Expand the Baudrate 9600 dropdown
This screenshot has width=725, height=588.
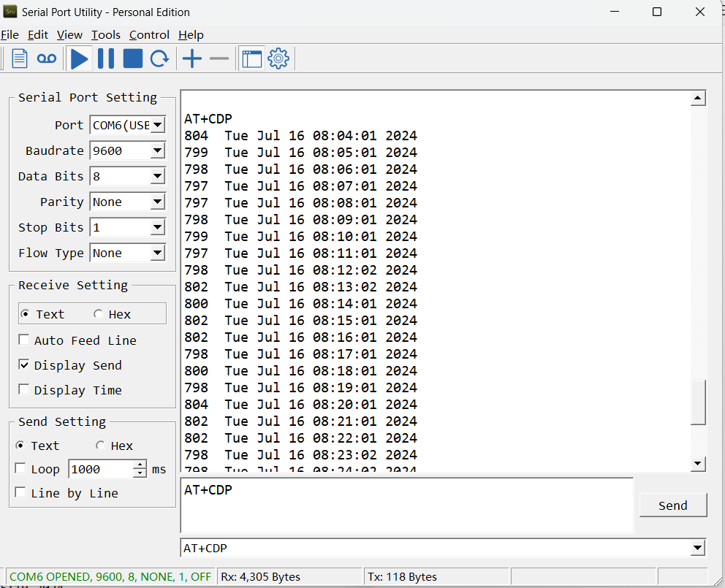158,150
